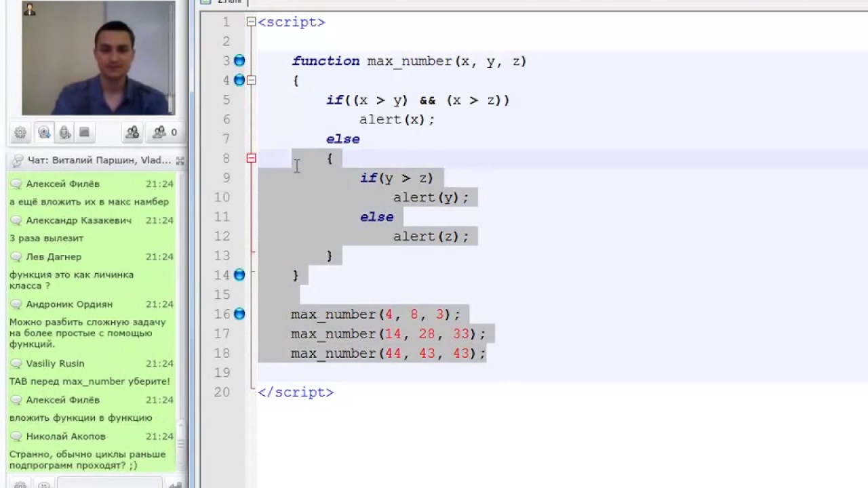Collapse the red else block fold on line 8
This screenshot has height=488, width=868.
[251, 159]
